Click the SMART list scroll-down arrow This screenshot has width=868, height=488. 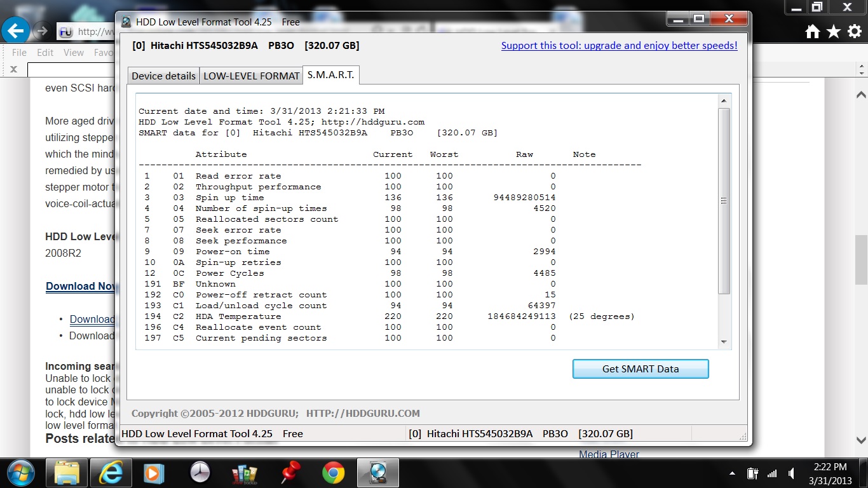[724, 342]
